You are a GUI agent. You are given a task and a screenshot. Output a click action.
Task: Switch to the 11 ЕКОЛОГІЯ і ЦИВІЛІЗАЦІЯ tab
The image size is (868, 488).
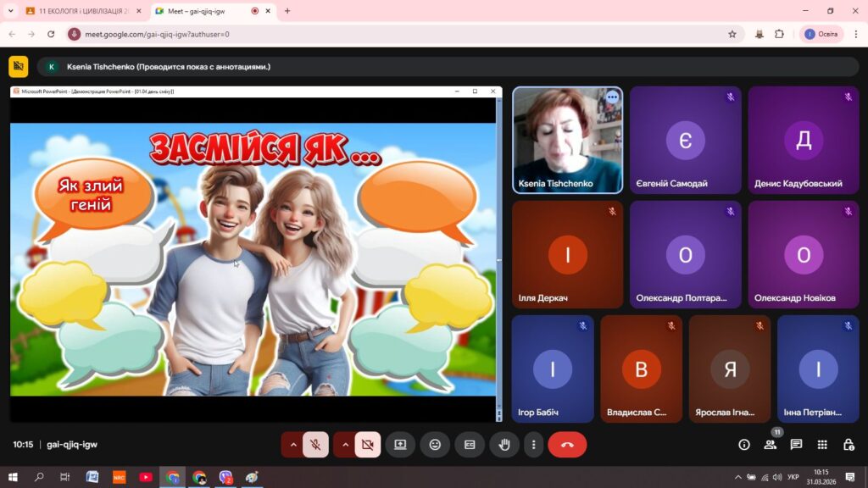81,11
